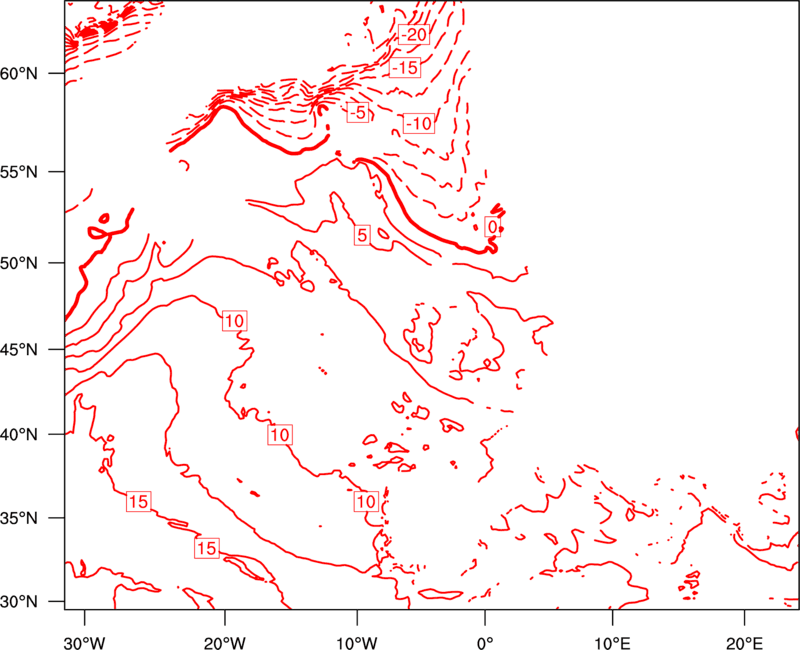Select the -15 contour label
Viewport: 800px width, 650px height.
pos(405,67)
